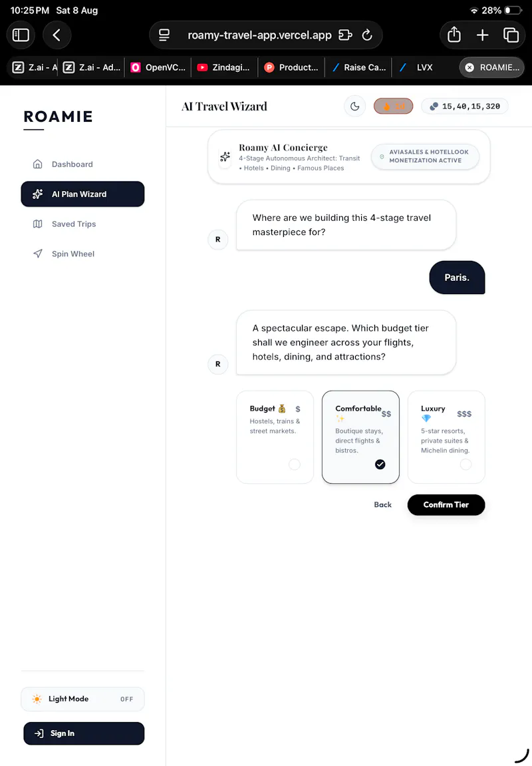Toggle dark mode moon icon

[x=355, y=106]
